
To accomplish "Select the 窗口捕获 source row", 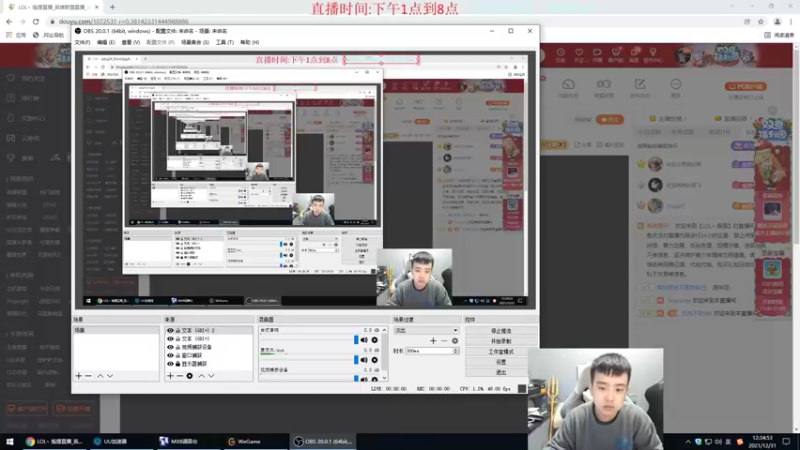I will tap(208, 356).
